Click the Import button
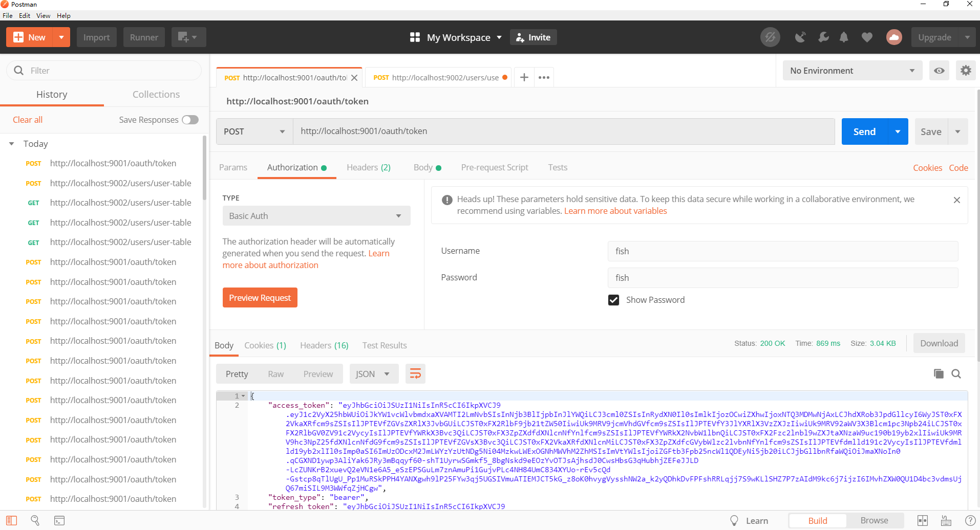This screenshot has height=530, width=980. coord(96,37)
